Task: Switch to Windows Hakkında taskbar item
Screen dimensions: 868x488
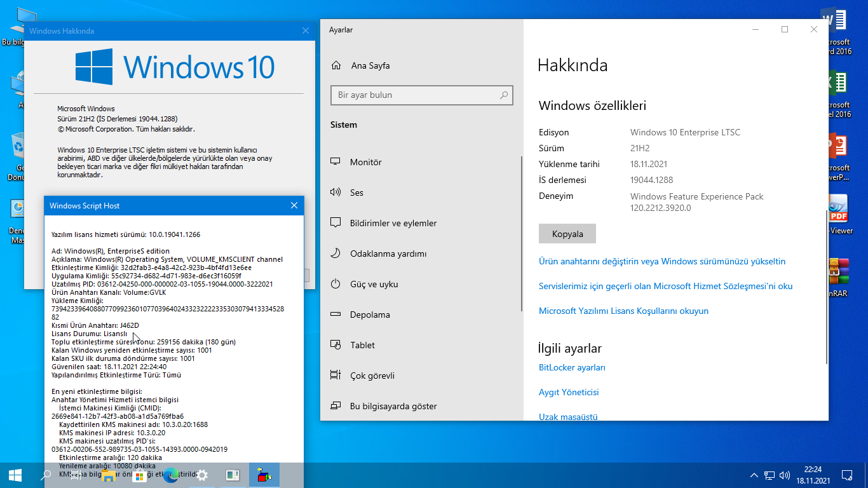Action: click(x=233, y=475)
